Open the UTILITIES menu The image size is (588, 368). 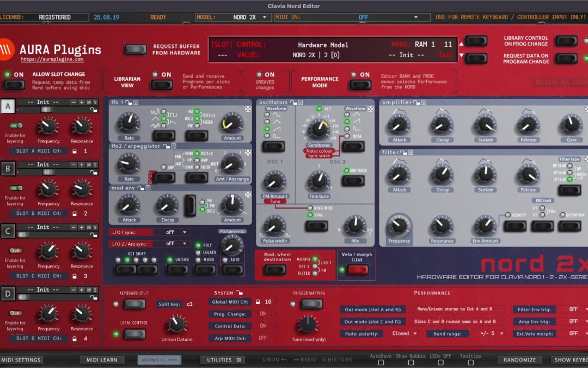click(x=223, y=360)
